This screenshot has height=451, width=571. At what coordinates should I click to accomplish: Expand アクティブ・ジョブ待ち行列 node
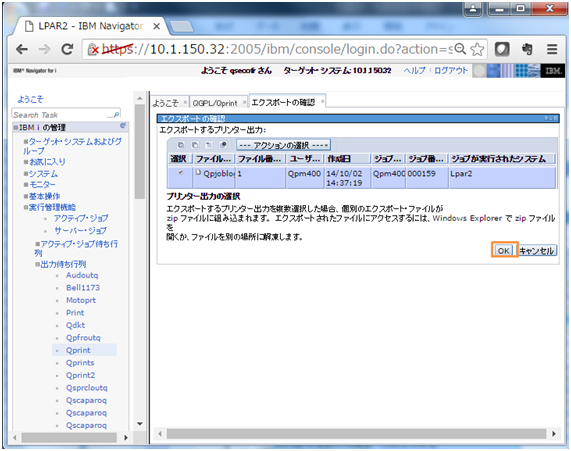click(37, 244)
